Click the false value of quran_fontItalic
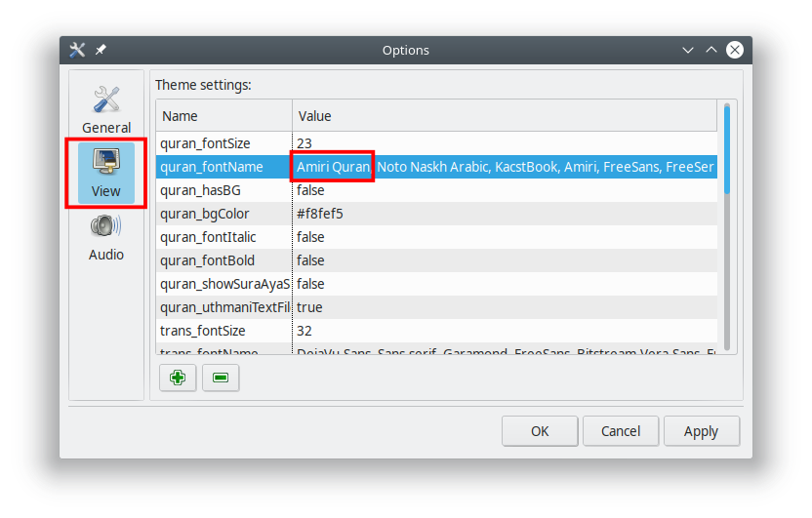The height and width of the screenshot is (518, 812). coord(310,237)
